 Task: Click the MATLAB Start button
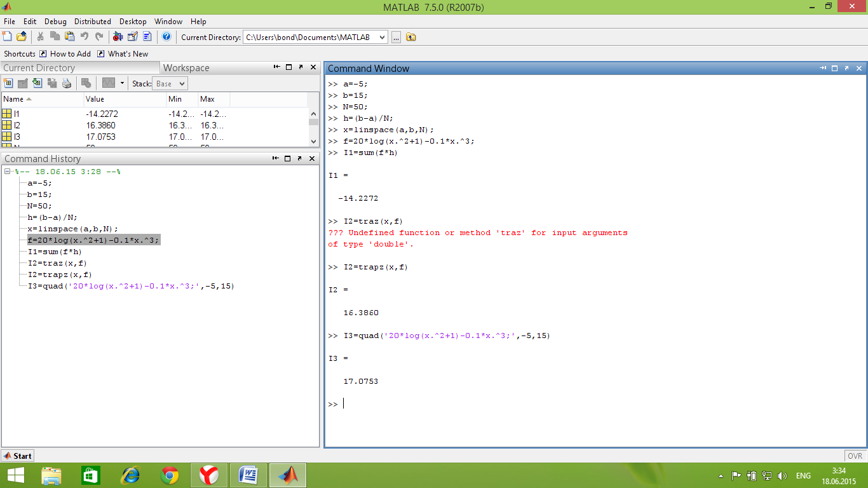18,456
